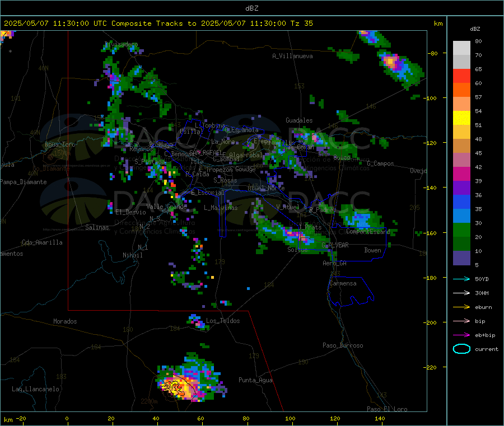The width and height of the screenshot is (504, 426).
Task: Click the 'El_Desvio' map label
Action: (x=130, y=212)
